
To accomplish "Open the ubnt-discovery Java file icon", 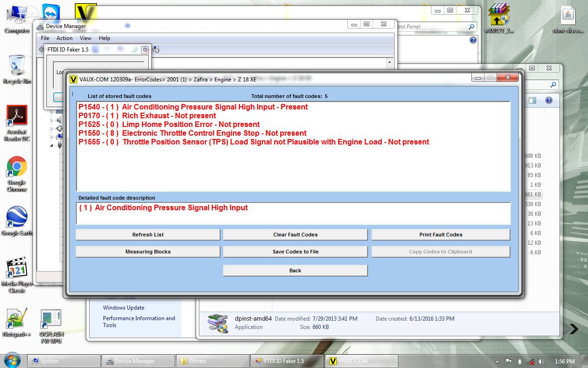I will tap(568, 19).
